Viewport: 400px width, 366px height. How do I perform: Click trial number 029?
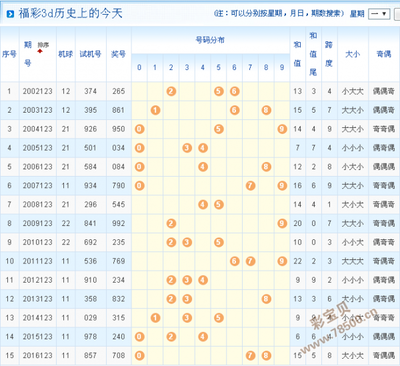(x=90, y=318)
